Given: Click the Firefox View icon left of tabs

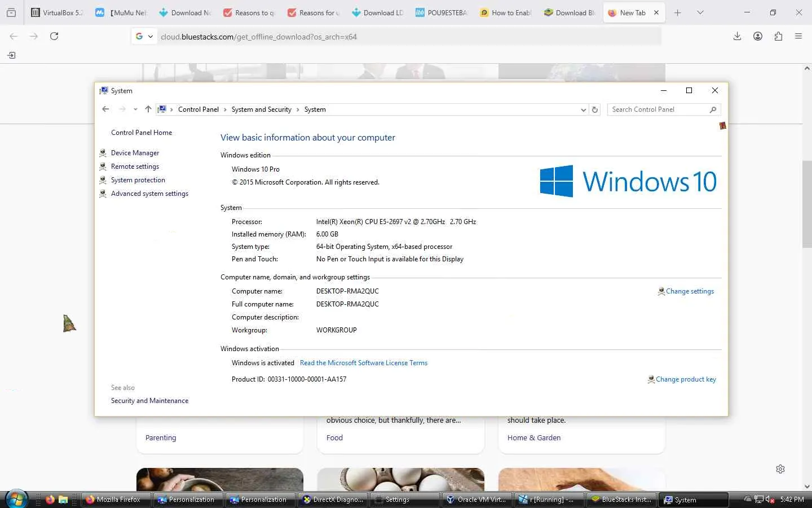Looking at the screenshot, I should pos(11,12).
